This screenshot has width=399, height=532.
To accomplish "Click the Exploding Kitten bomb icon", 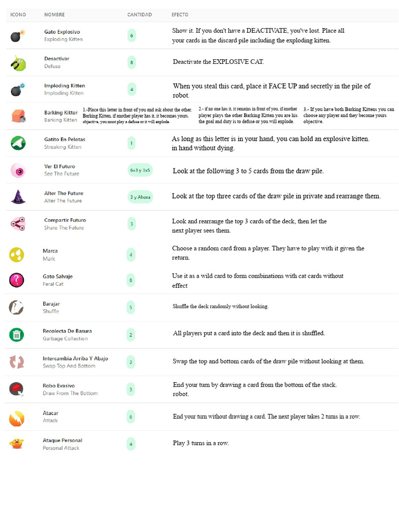I will coord(17,36).
